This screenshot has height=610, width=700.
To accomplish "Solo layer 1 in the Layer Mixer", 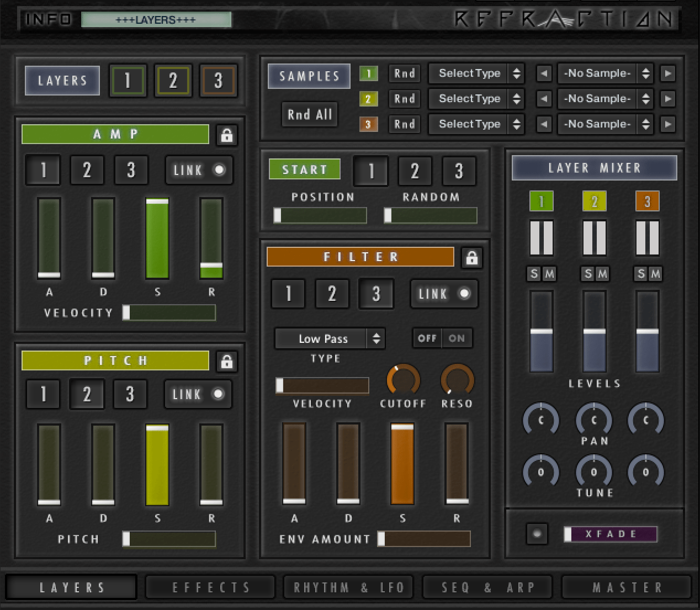I will [x=534, y=274].
